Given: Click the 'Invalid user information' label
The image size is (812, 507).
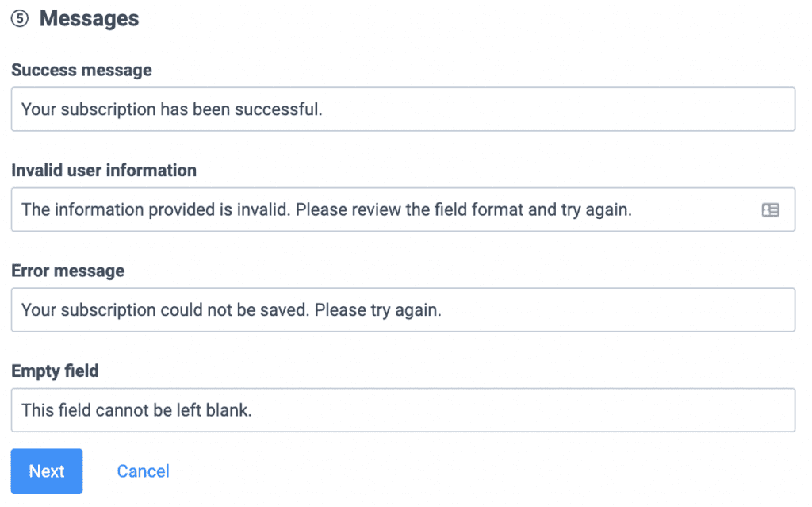Looking at the screenshot, I should (104, 170).
